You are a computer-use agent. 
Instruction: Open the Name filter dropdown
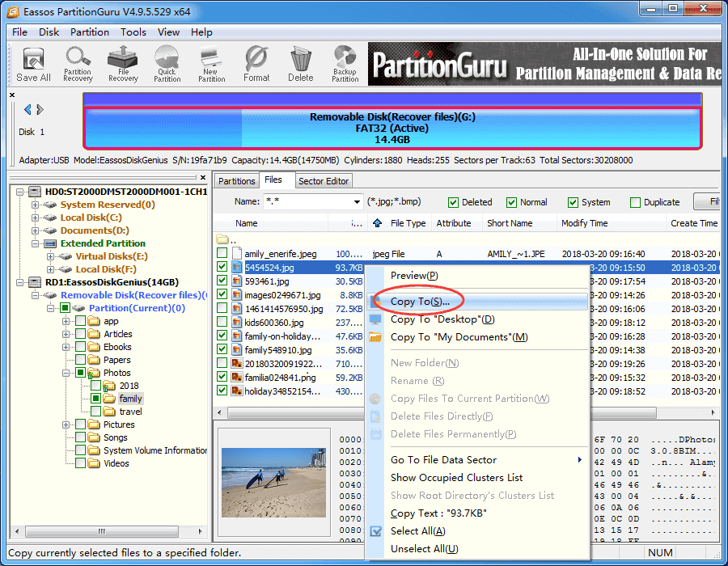tap(357, 202)
